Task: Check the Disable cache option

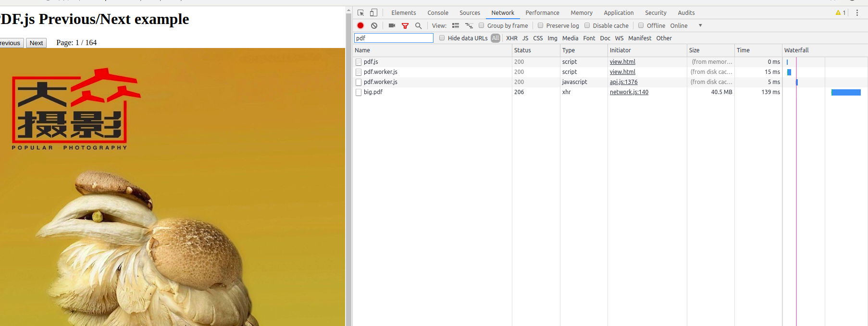Action: tap(587, 25)
